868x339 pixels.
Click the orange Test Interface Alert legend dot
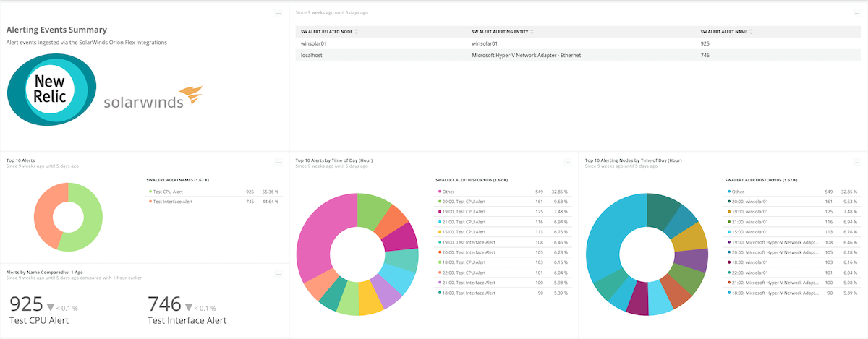click(x=150, y=202)
